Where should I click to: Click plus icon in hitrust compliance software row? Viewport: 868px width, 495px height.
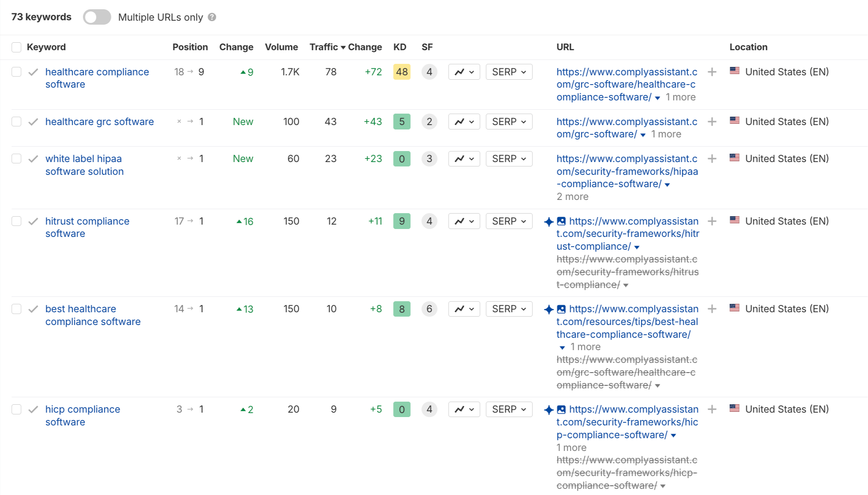coord(712,221)
